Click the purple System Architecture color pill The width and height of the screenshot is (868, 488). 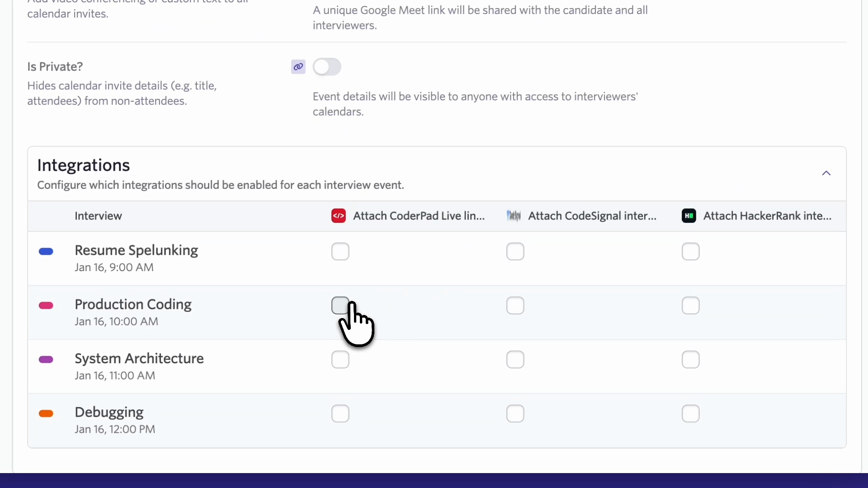tap(46, 360)
